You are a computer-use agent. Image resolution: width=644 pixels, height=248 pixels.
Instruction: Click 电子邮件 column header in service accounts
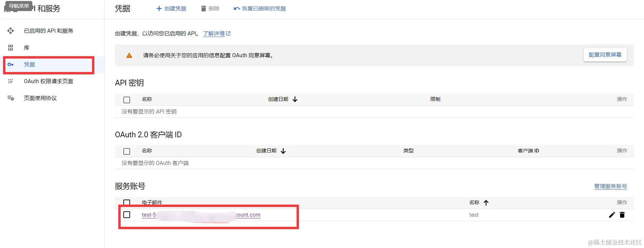[152, 202]
